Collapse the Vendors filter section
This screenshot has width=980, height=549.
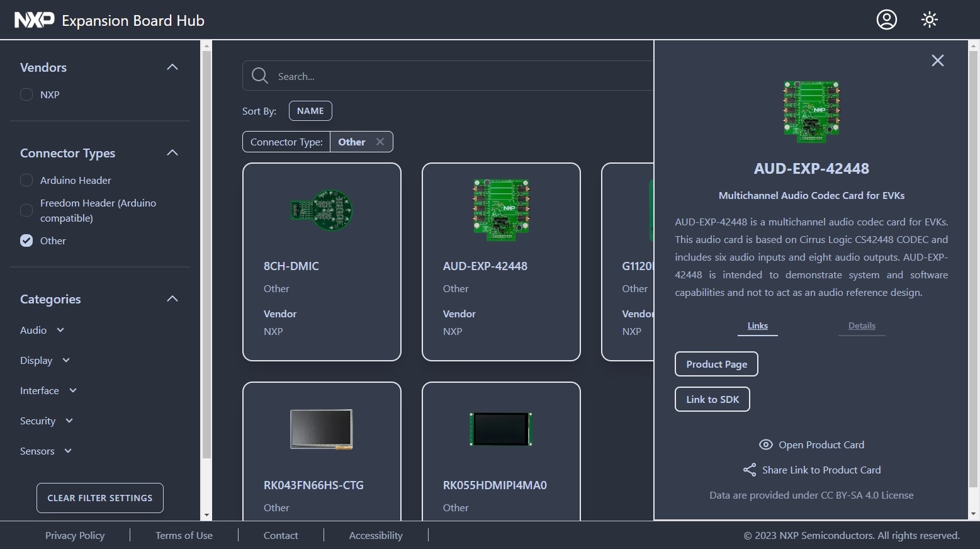click(x=172, y=67)
